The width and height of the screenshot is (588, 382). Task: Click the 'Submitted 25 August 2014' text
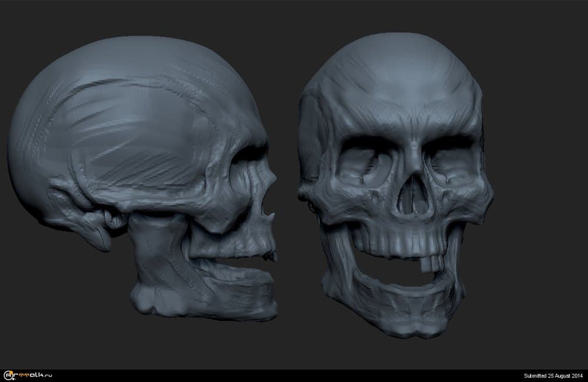click(553, 376)
